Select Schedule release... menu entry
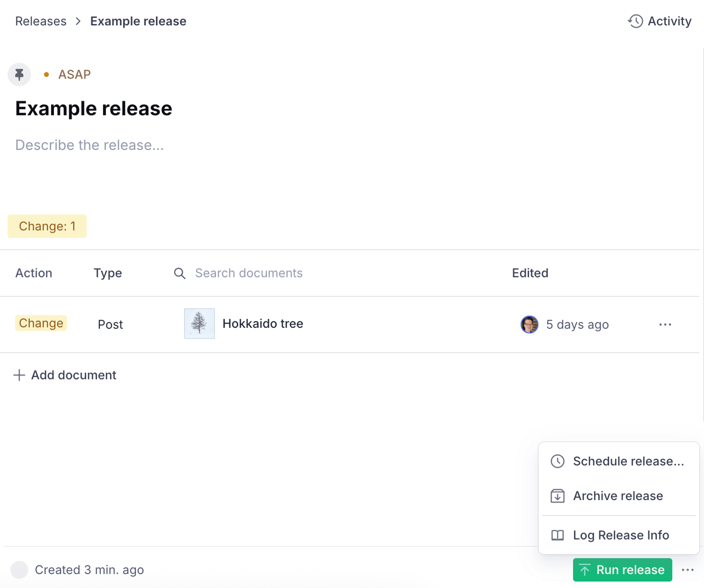 [628, 461]
